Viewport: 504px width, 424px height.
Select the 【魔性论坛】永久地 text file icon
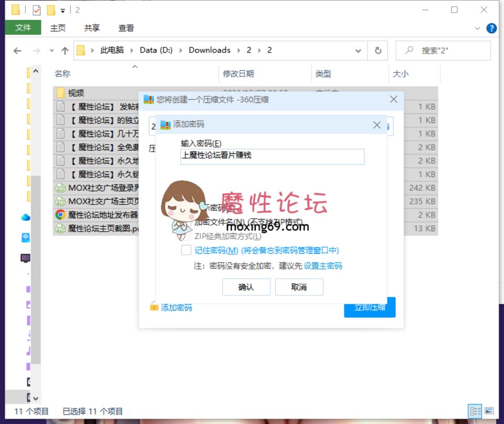(60, 161)
